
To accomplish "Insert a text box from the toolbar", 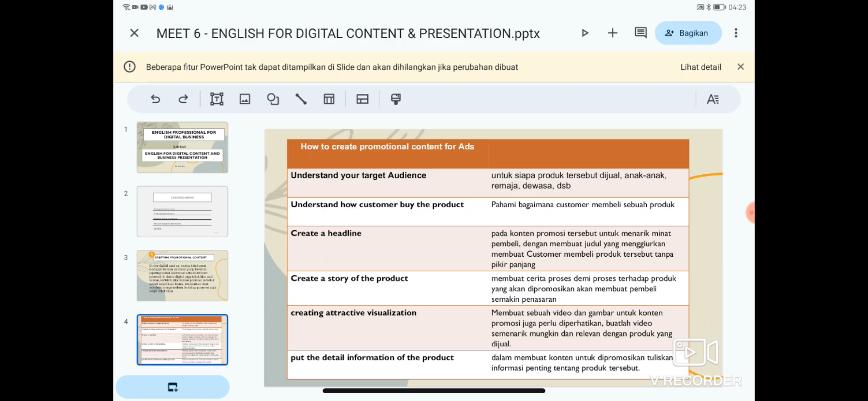I will 217,99.
